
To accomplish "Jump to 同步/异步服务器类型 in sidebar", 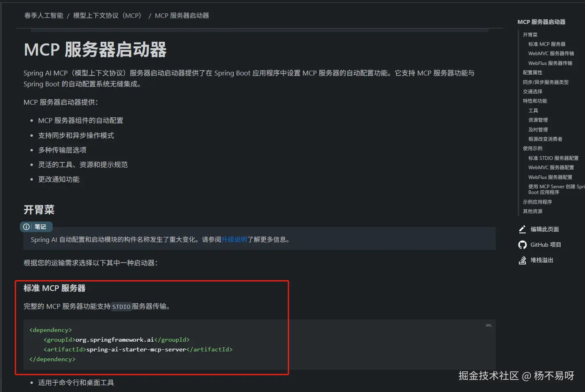I will (546, 82).
